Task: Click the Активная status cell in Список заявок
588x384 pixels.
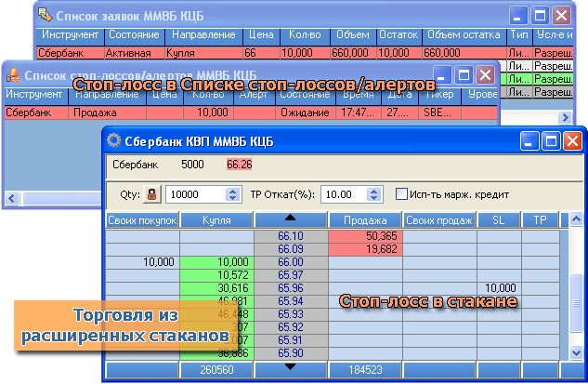Action: coord(134,53)
